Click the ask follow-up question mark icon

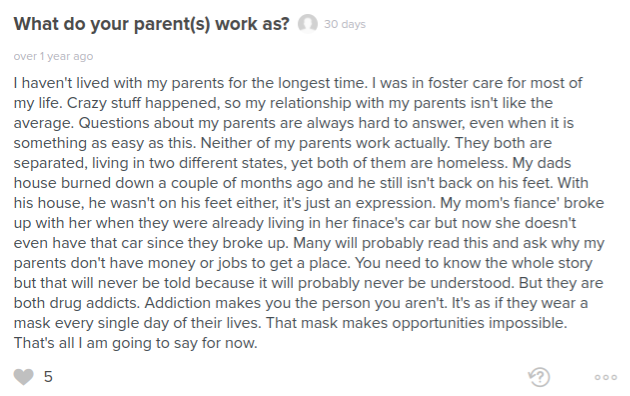[x=539, y=377]
